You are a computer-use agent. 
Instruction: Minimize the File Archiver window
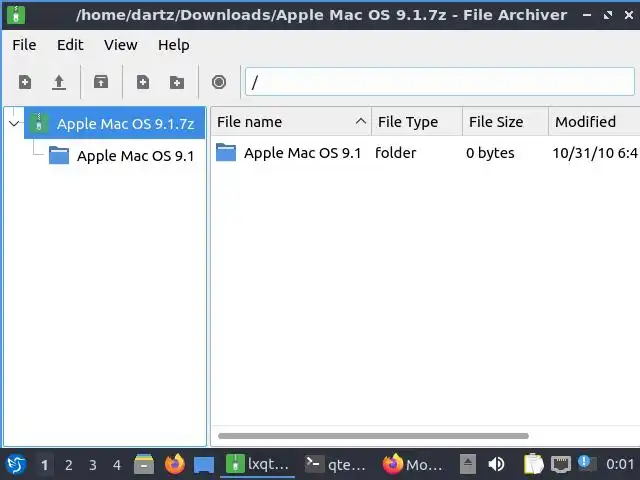(587, 15)
